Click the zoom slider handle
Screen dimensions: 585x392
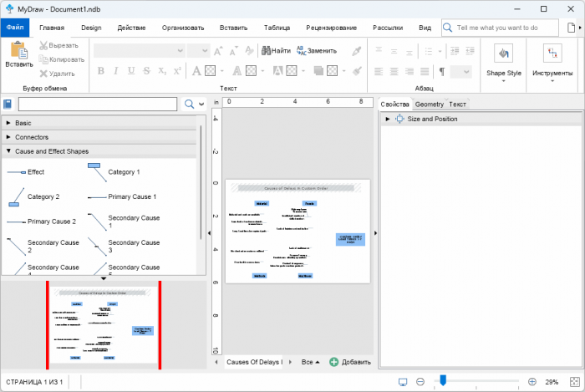[443, 381]
